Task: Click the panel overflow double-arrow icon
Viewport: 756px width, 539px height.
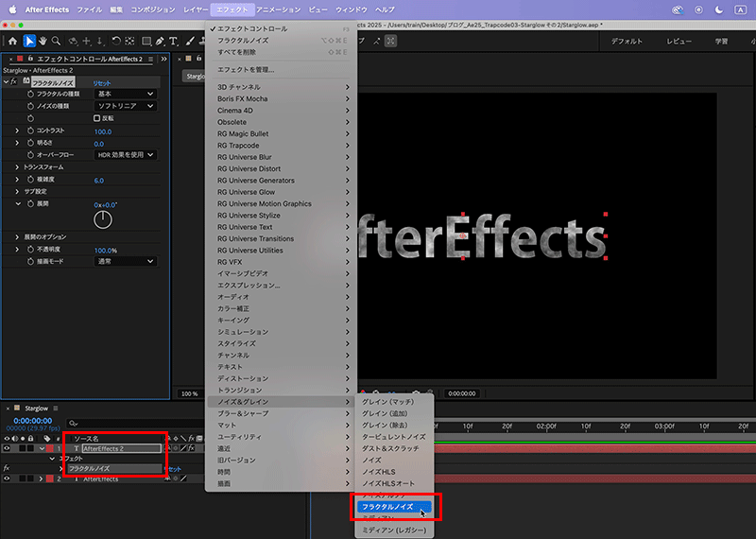Action: point(163,59)
